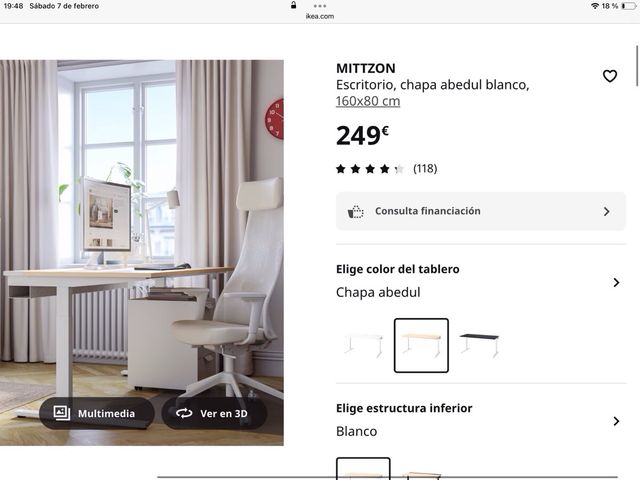640x480 pixels.
Task: Expand Elige color del tablero chevron
Action: click(x=616, y=282)
